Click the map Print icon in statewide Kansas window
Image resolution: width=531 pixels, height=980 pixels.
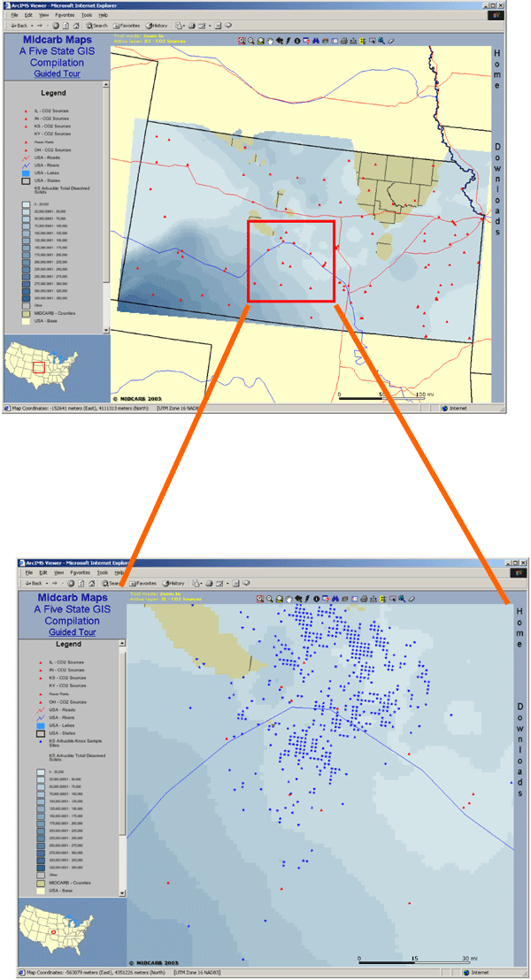[x=343, y=41]
